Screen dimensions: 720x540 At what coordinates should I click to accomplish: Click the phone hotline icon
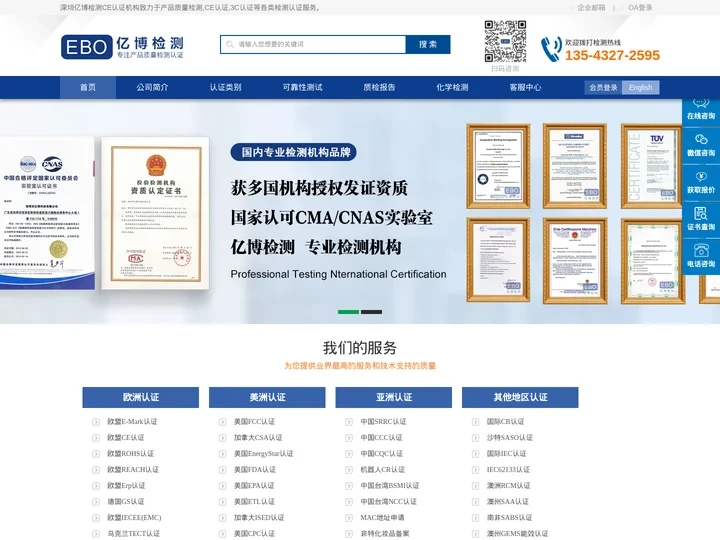coord(551,49)
